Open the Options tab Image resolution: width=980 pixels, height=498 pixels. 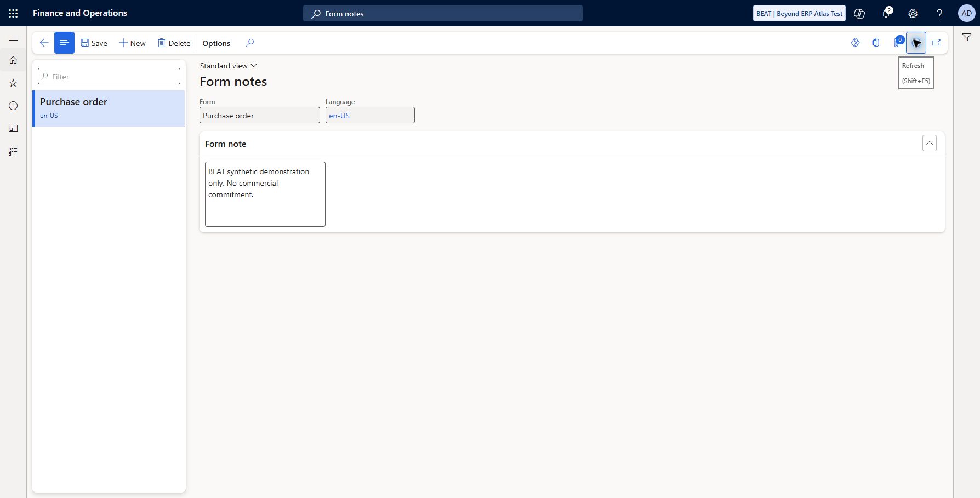pos(216,43)
